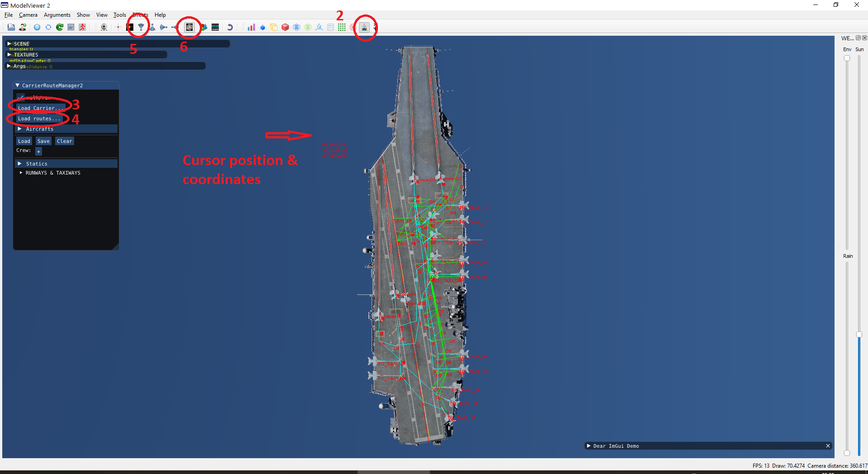Click the FPS status bar text

point(761,466)
